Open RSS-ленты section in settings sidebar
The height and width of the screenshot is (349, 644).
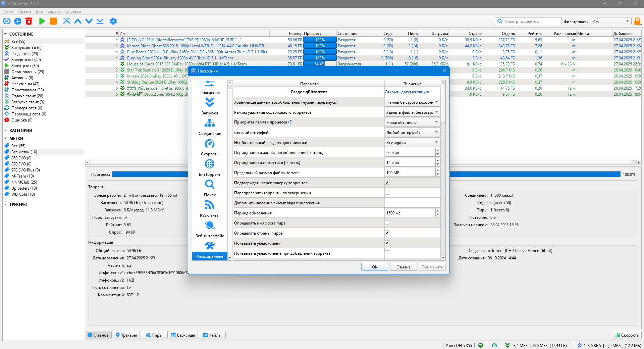click(210, 209)
